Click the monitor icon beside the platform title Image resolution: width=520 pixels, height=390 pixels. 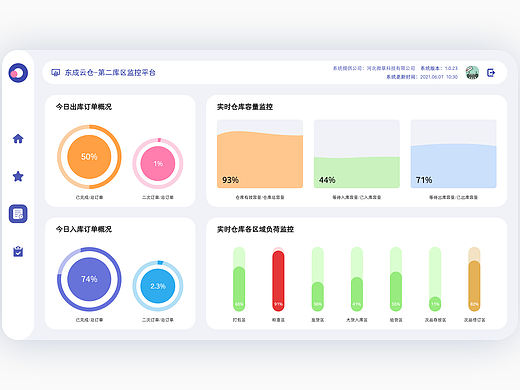[x=56, y=72]
